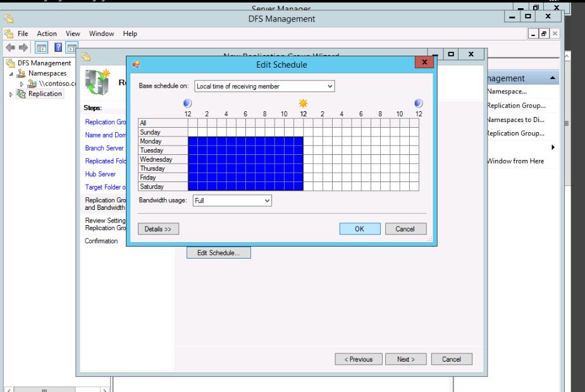Image resolution: width=585 pixels, height=392 pixels.
Task: Click the Hub Server wizard step
Action: coord(101,174)
